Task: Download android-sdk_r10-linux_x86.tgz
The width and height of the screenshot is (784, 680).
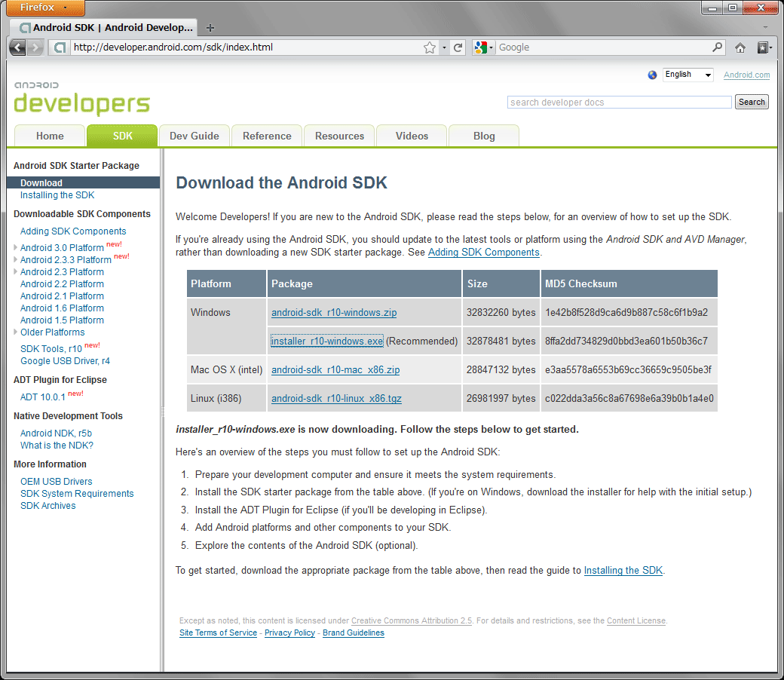Action: (336, 399)
